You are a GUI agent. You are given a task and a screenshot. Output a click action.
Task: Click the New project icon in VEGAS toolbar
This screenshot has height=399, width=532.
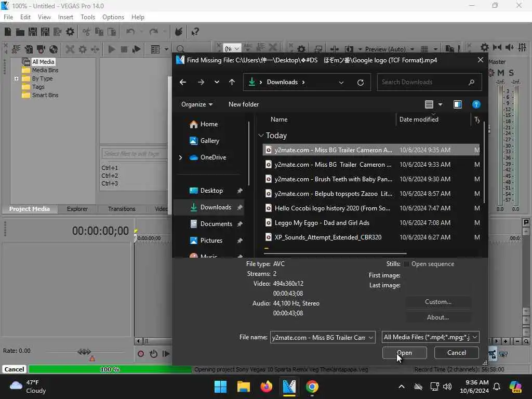click(x=7, y=32)
